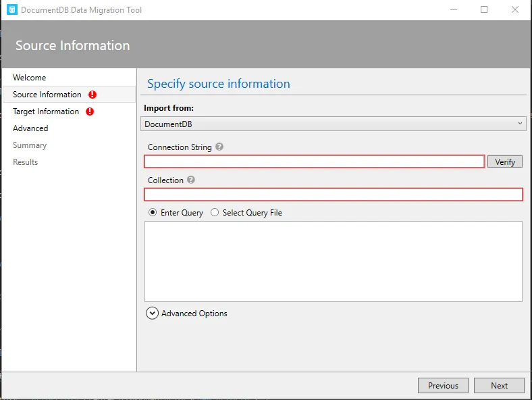Focus the Connection String input field
Viewport: 532px width, 400px height.
[314, 161]
